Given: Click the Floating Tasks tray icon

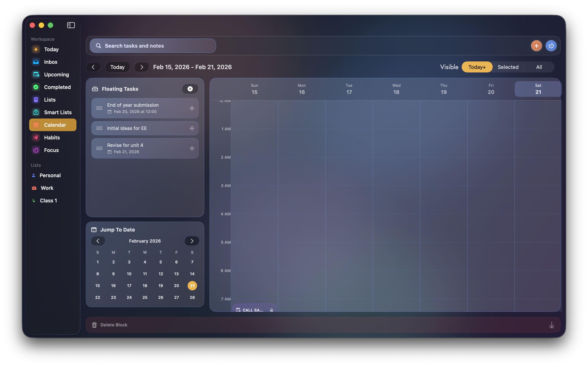Looking at the screenshot, I should [x=95, y=89].
